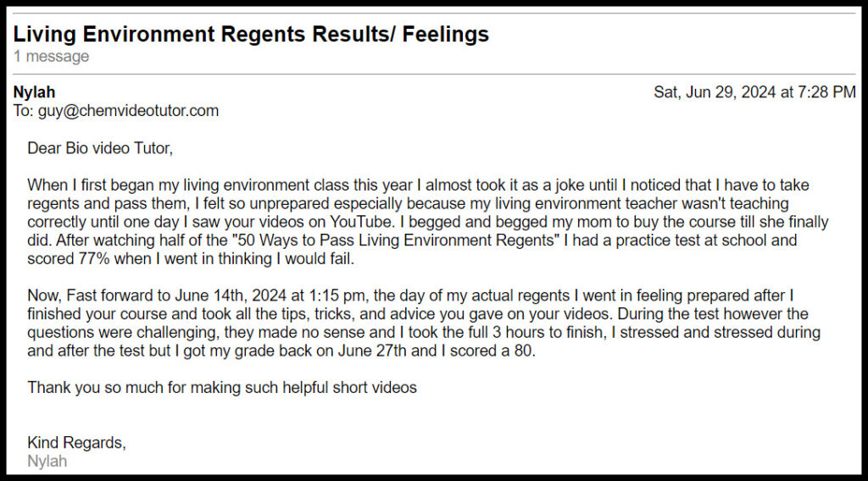Click the gray Nylah signature at bottom
The width and height of the screenshot is (868, 481).
[x=47, y=461]
